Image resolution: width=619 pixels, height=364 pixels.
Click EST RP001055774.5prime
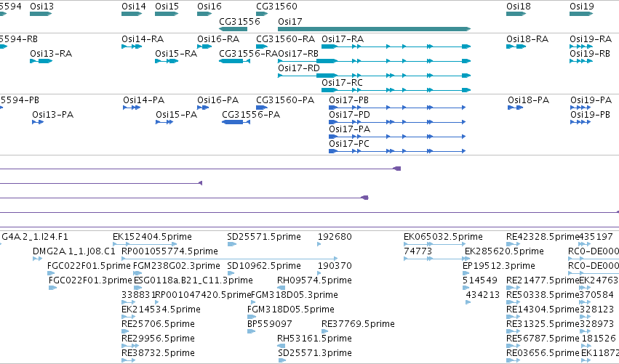point(229,259)
